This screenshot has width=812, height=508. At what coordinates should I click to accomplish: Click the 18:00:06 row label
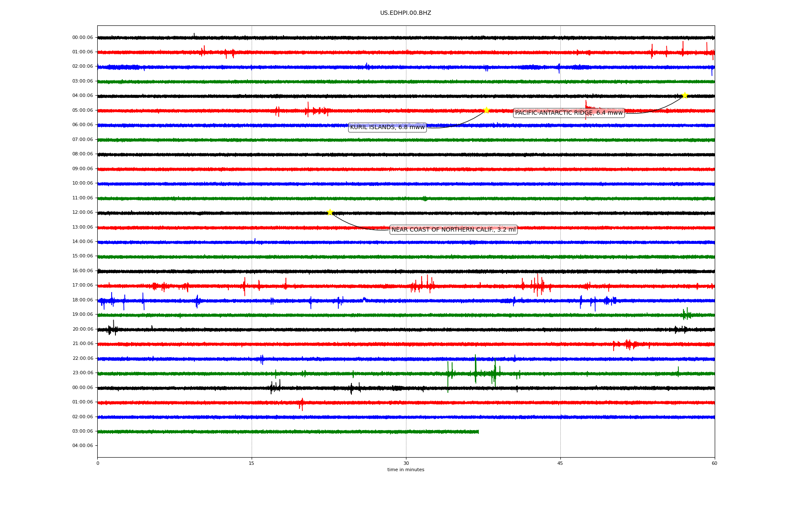point(82,300)
